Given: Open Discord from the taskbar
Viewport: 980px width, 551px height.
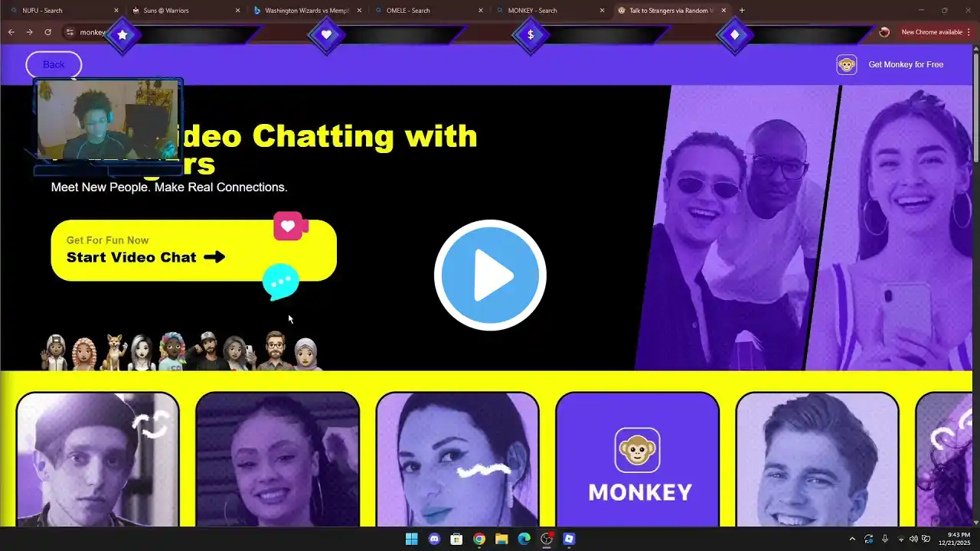Looking at the screenshot, I should [x=434, y=539].
